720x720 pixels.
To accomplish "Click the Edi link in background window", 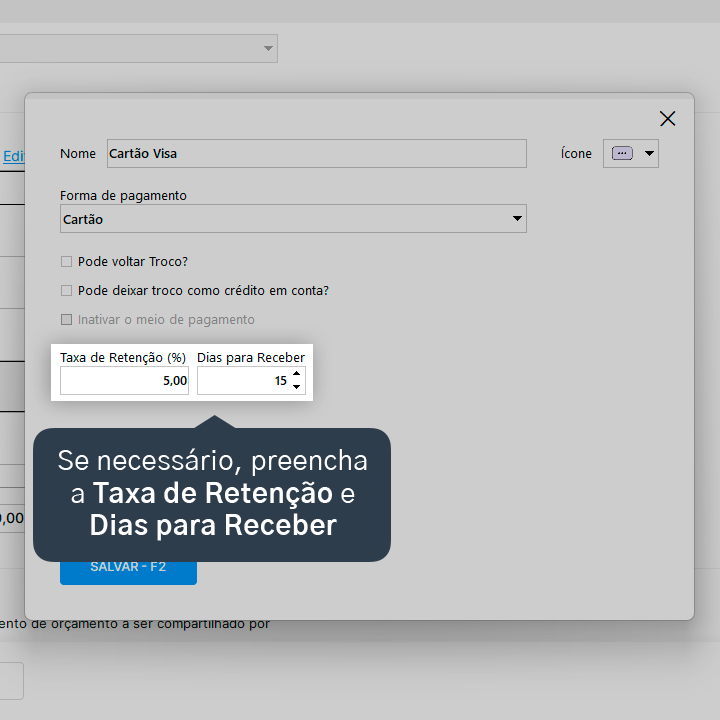I will click(13, 157).
